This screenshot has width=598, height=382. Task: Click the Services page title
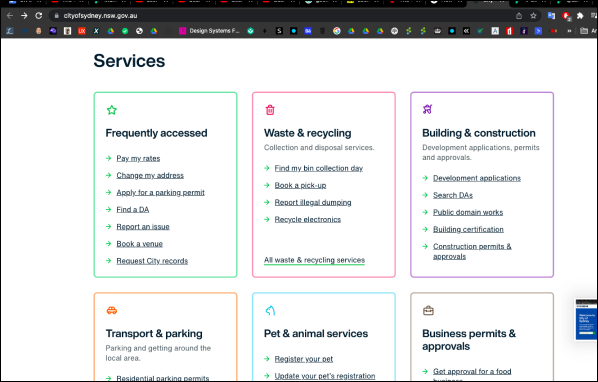click(x=129, y=61)
